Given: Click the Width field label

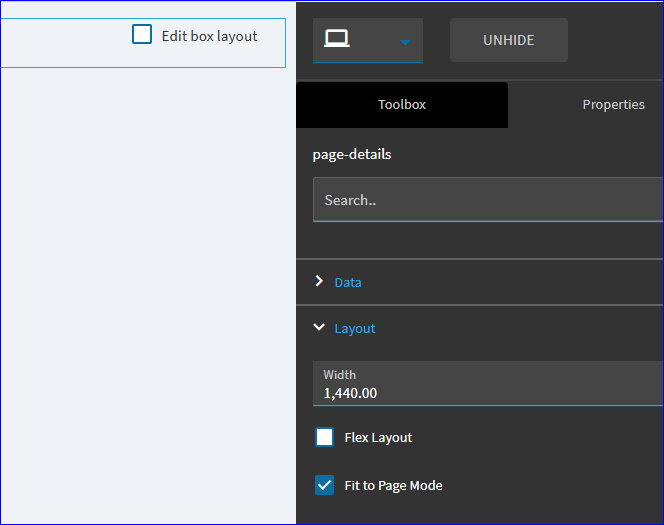Looking at the screenshot, I should [340, 375].
